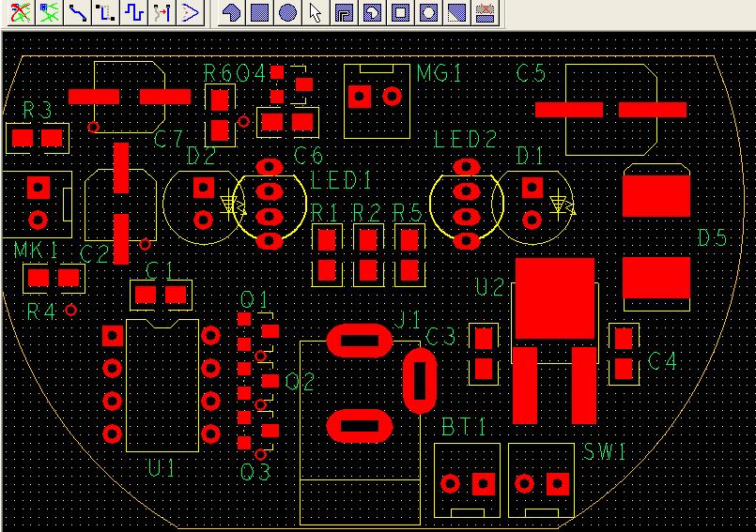756x532 pixels.
Task: Select the Q2 reference designator label
Action: tap(300, 382)
